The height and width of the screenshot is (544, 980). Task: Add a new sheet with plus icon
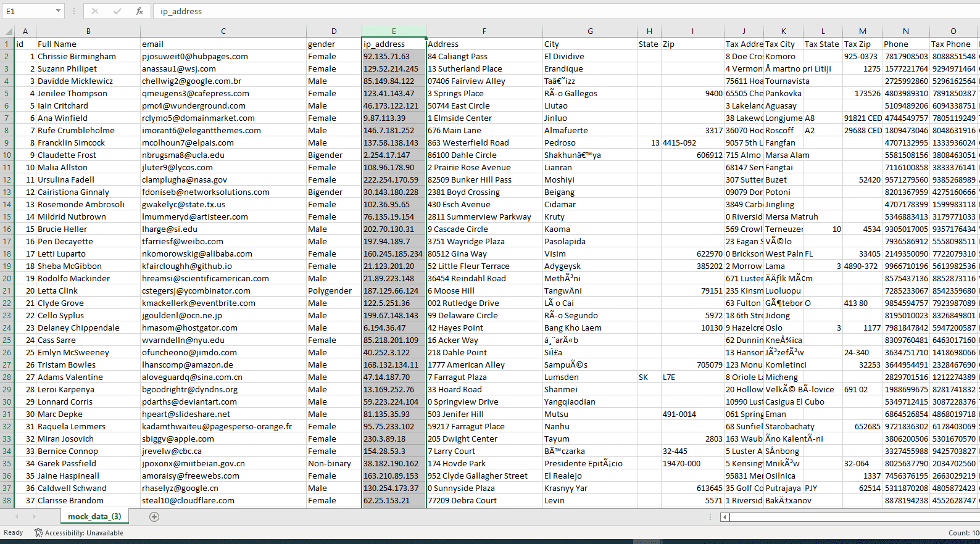154,517
